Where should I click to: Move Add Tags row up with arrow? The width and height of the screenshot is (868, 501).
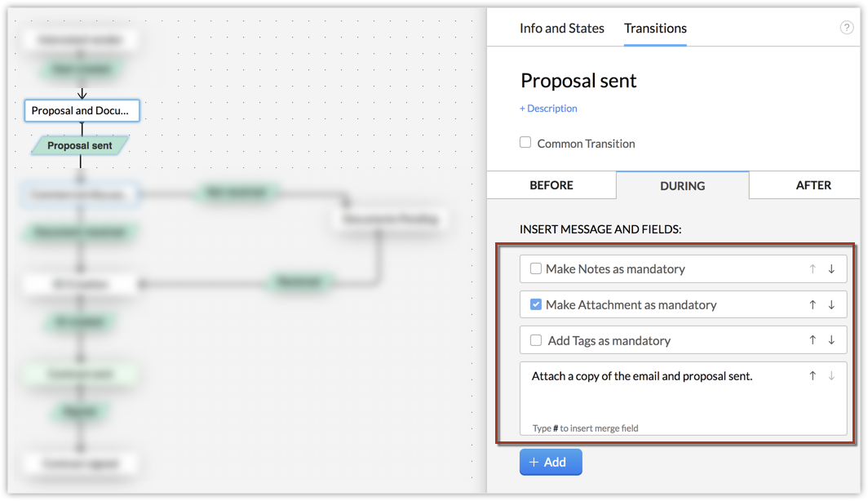[812, 340]
